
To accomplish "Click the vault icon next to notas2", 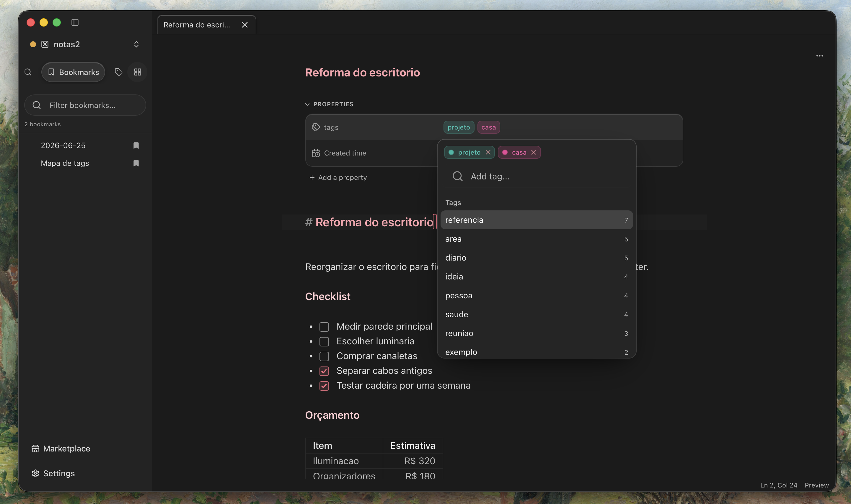I will click(x=45, y=44).
